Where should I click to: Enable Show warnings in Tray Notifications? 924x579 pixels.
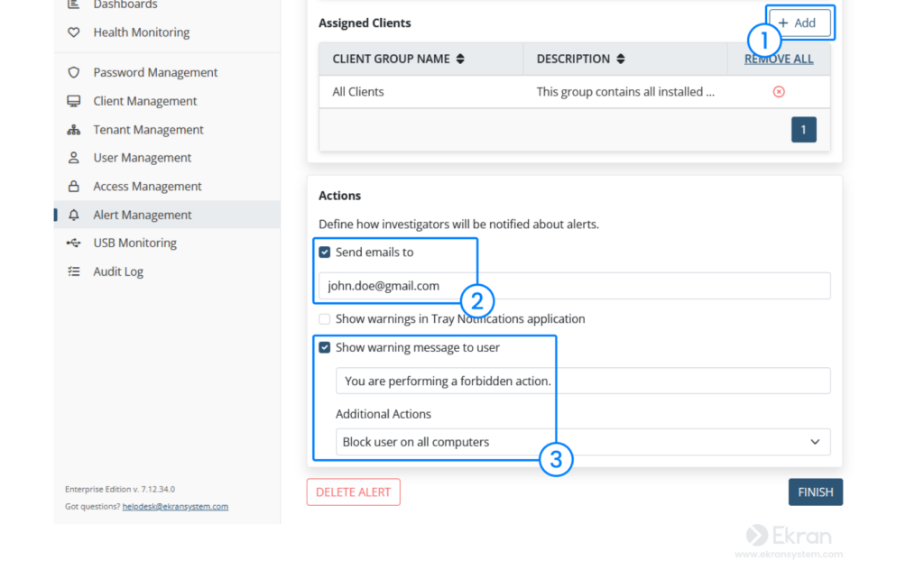325,319
